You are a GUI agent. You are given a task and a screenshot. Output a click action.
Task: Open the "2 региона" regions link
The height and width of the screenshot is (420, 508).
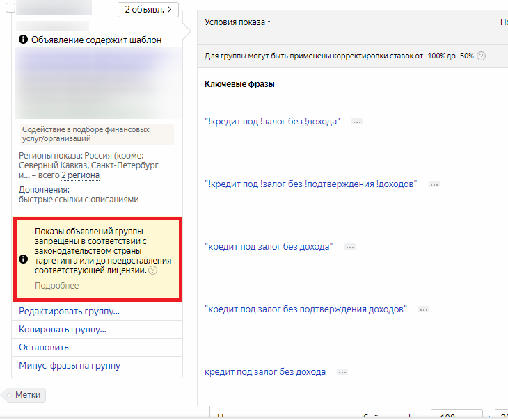point(80,175)
